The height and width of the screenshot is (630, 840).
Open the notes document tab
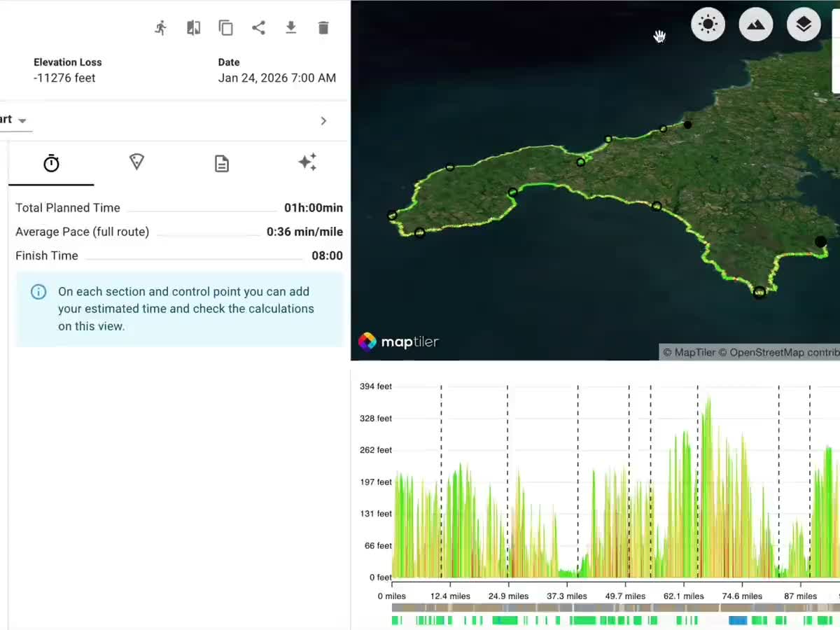pos(222,163)
